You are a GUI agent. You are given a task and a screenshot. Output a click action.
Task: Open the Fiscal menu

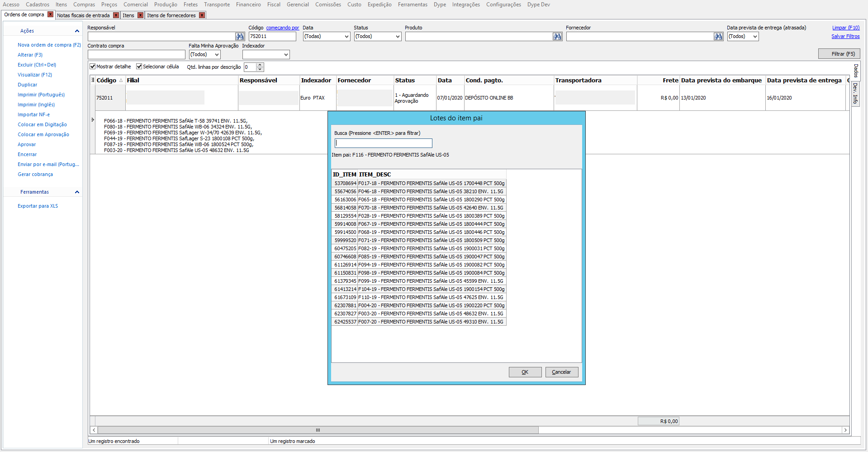tap(274, 5)
